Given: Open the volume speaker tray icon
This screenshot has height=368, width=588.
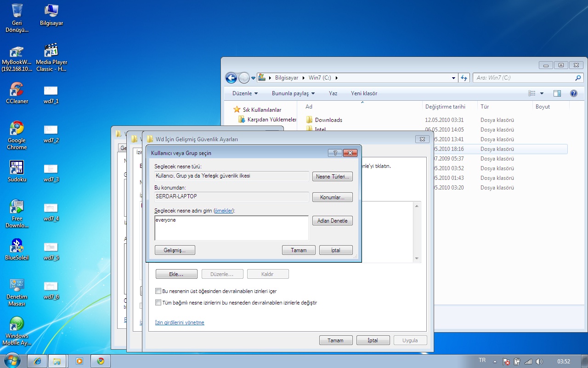Looking at the screenshot, I should point(539,362).
